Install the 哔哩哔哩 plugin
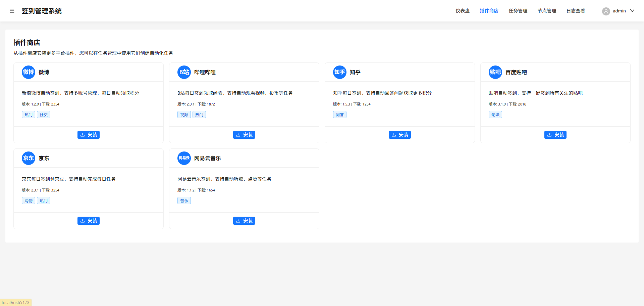 point(244,135)
